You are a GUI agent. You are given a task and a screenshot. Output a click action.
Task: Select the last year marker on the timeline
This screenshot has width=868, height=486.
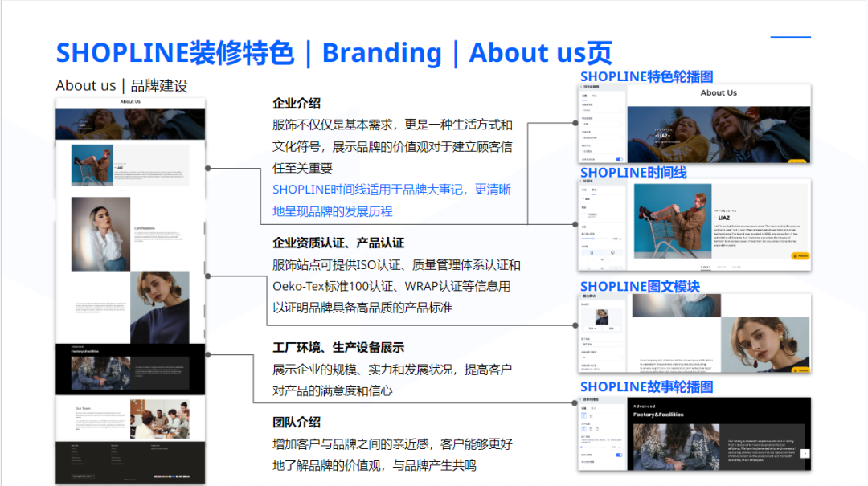click(x=737, y=268)
